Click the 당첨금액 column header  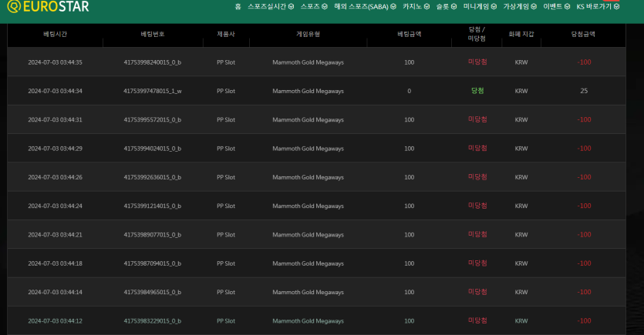[x=583, y=34]
